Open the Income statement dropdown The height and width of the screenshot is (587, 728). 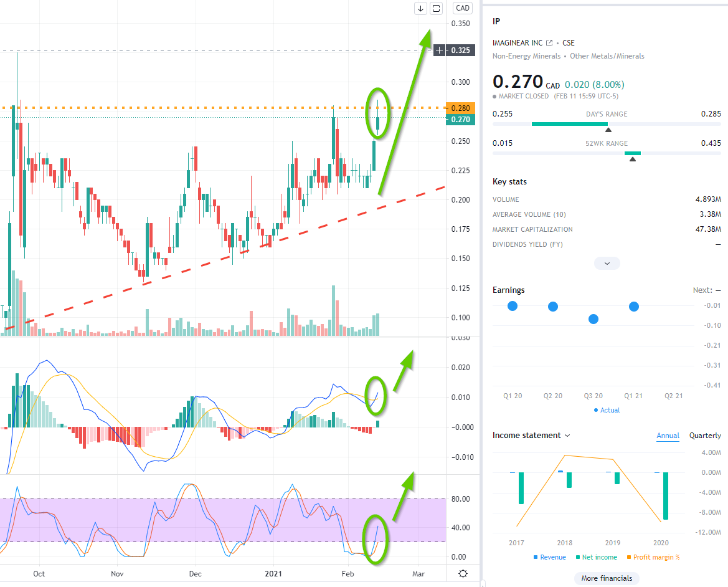coord(531,436)
